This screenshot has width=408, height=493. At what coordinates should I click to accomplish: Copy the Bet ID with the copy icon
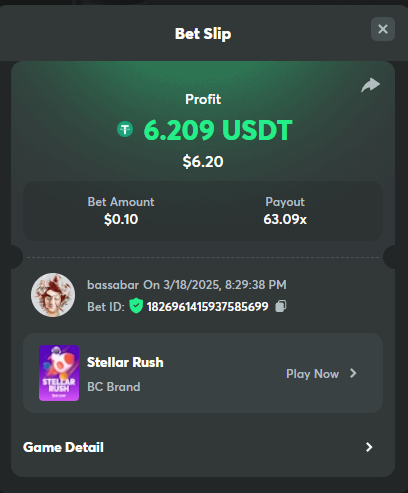point(280,306)
